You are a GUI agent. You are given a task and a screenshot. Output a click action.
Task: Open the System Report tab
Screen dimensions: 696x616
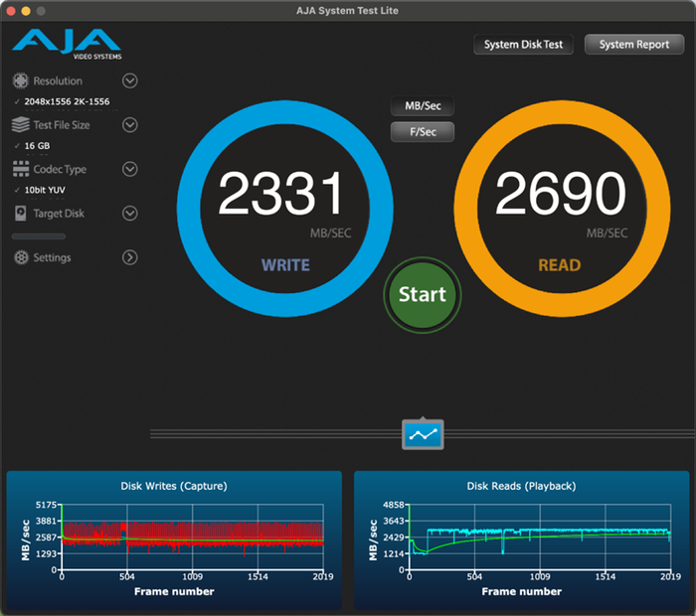click(x=634, y=45)
